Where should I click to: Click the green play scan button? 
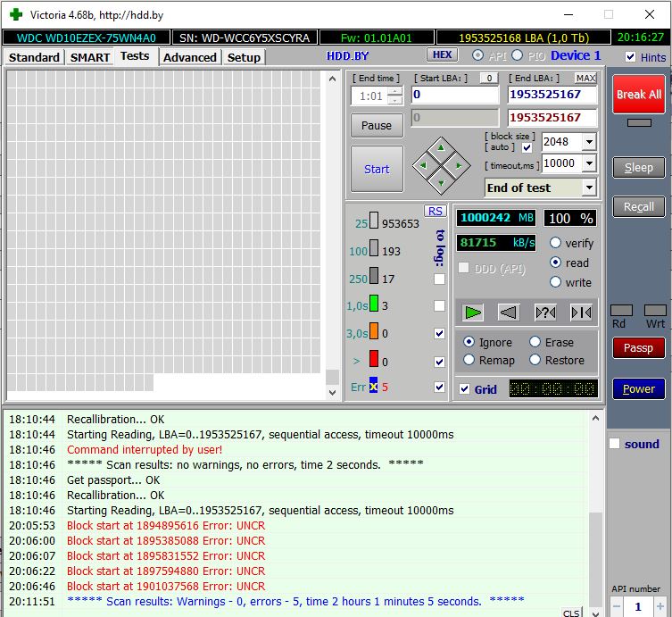tap(473, 313)
